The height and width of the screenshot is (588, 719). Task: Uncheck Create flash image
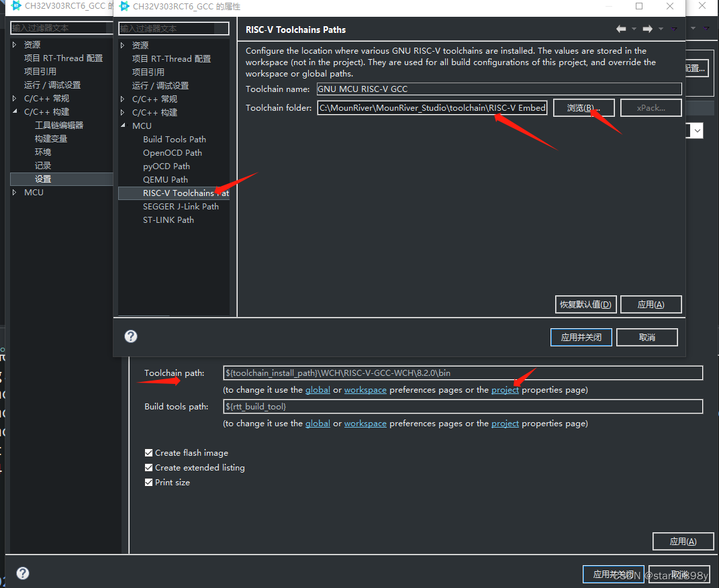148,452
